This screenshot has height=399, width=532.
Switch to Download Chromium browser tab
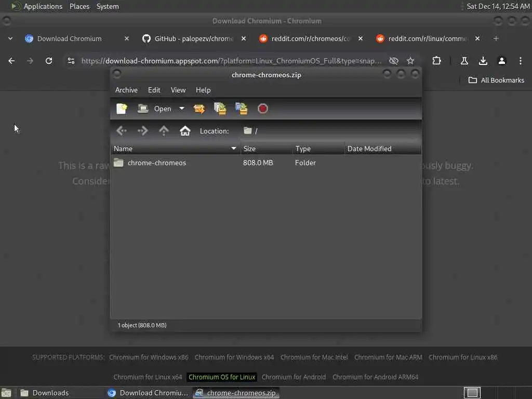[69, 38]
